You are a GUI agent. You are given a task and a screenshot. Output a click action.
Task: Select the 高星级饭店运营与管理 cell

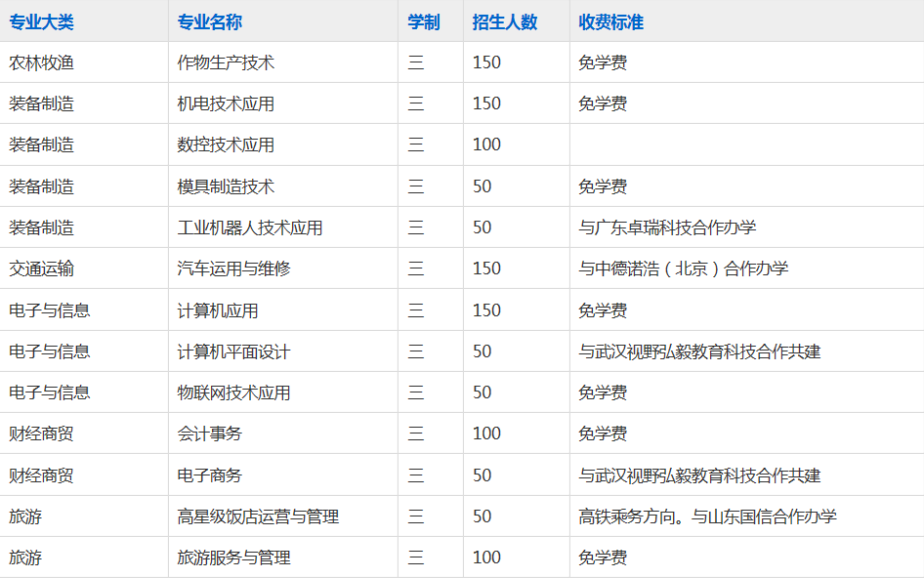click(283, 516)
